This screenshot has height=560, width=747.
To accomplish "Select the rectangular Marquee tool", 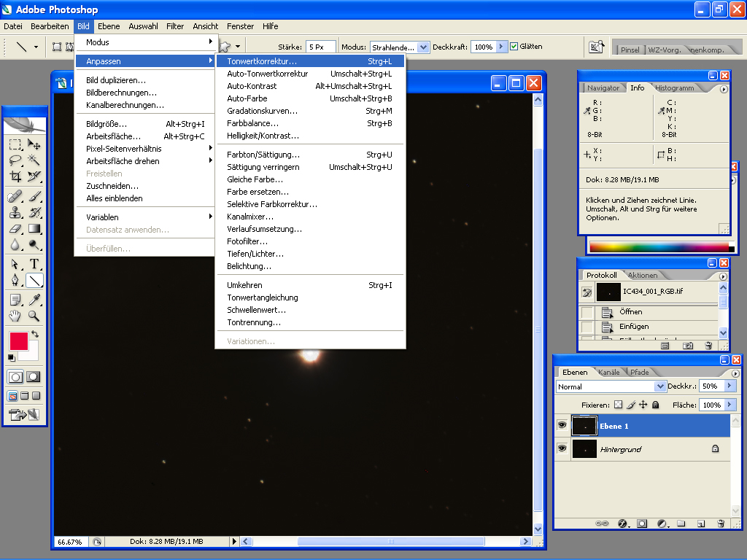I will 15,144.
